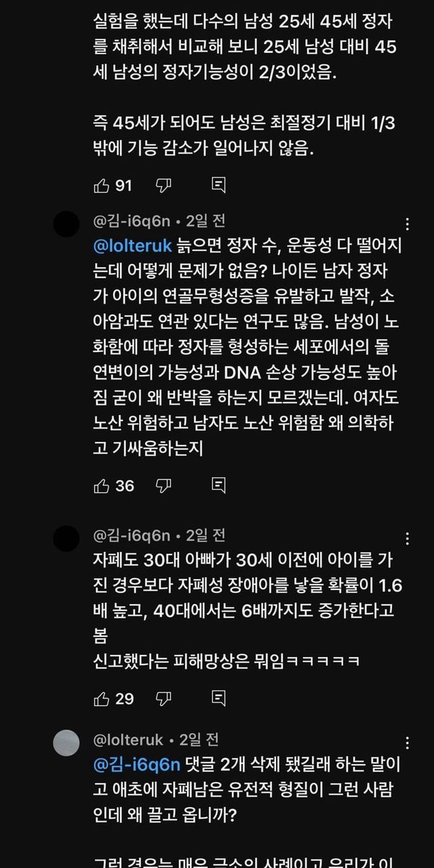This screenshot has width=434, height=868.
Task: Open options menu for comment starting '@lolteruk 늙으면'
Action: click(407, 225)
